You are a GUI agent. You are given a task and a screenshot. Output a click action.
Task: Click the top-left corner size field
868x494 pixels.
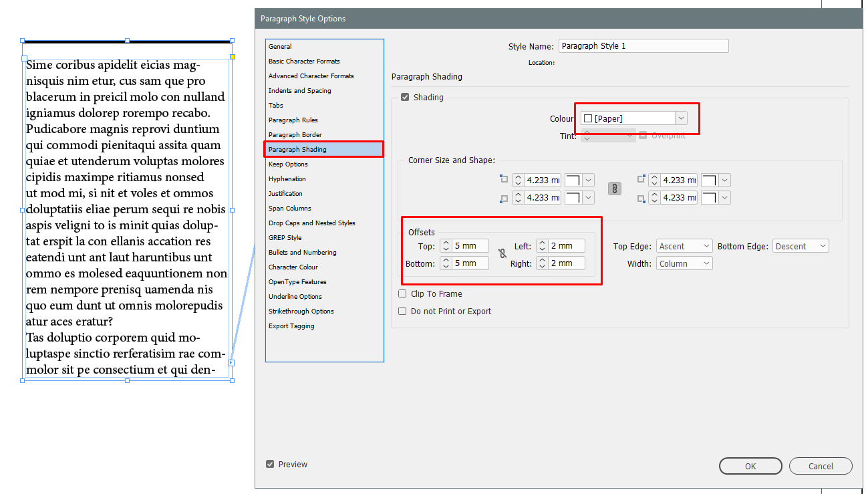(543, 180)
